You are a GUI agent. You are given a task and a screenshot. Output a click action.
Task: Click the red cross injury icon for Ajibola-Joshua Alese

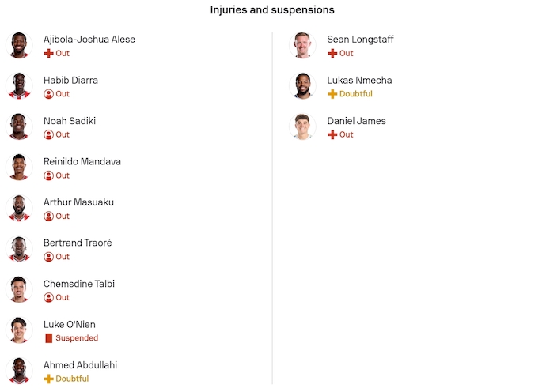pos(48,54)
